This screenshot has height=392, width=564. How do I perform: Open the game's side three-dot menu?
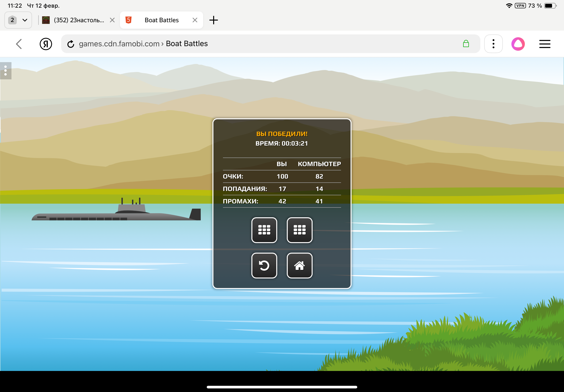pyautogui.click(x=5, y=71)
